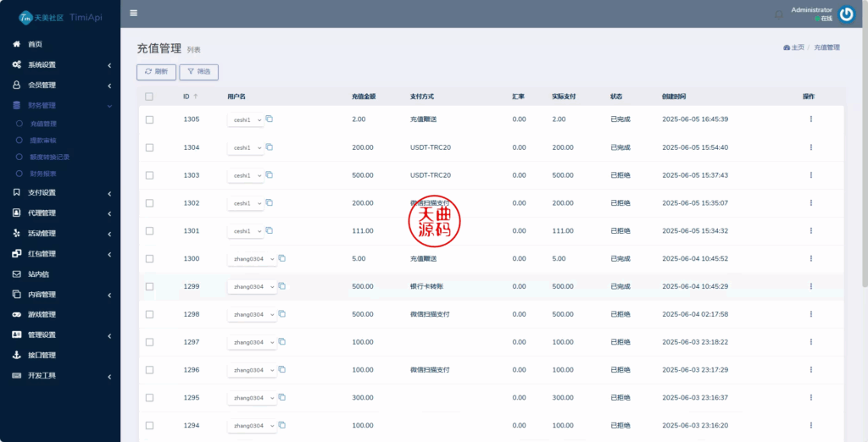This screenshot has height=442, width=868.
Task: Tick the select-all header checkbox
Action: point(149,97)
